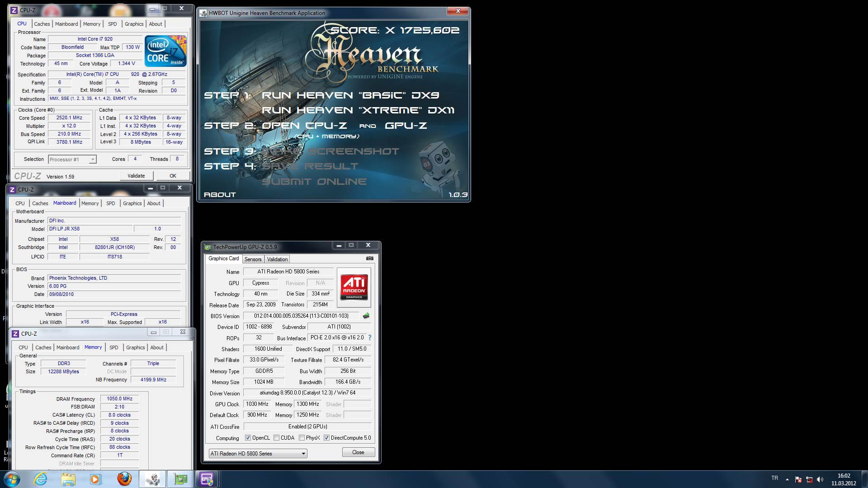Click Core Speed value 2520.1 MHz
The height and width of the screenshot is (488, 868).
pyautogui.click(x=69, y=118)
